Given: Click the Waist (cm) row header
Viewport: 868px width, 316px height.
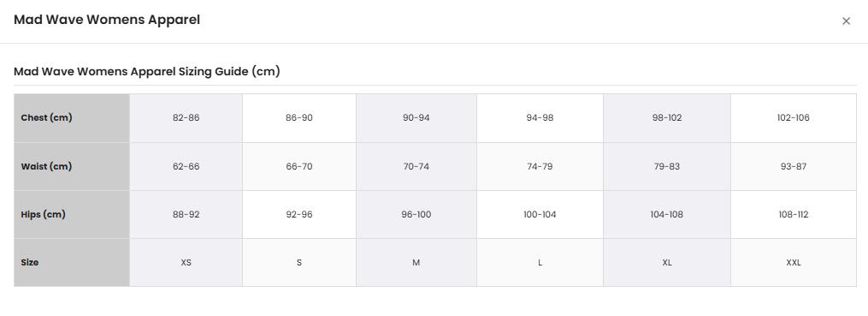Looking at the screenshot, I should pyautogui.click(x=72, y=166).
